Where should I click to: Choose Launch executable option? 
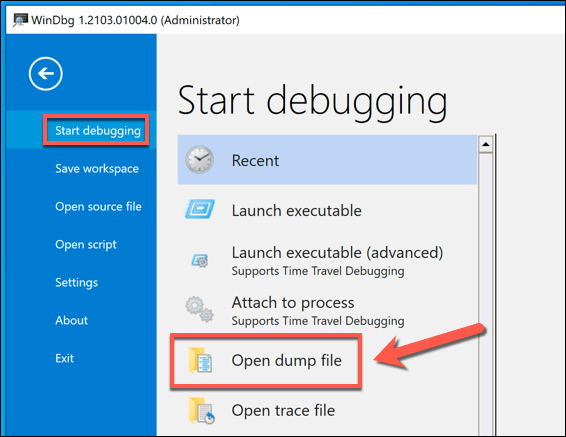click(327, 210)
